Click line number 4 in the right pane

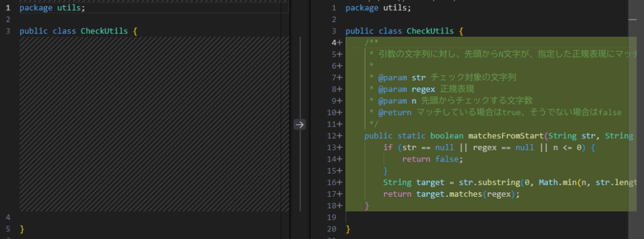click(x=334, y=43)
